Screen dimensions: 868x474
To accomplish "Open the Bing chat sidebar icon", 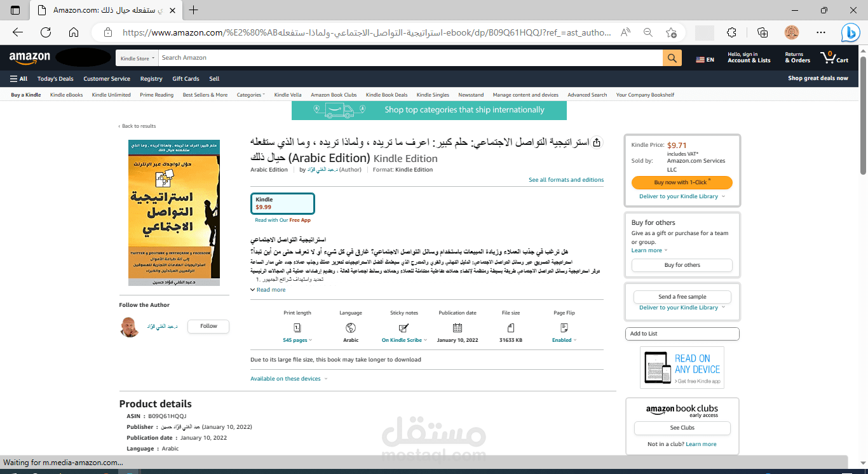I will pyautogui.click(x=851, y=32).
